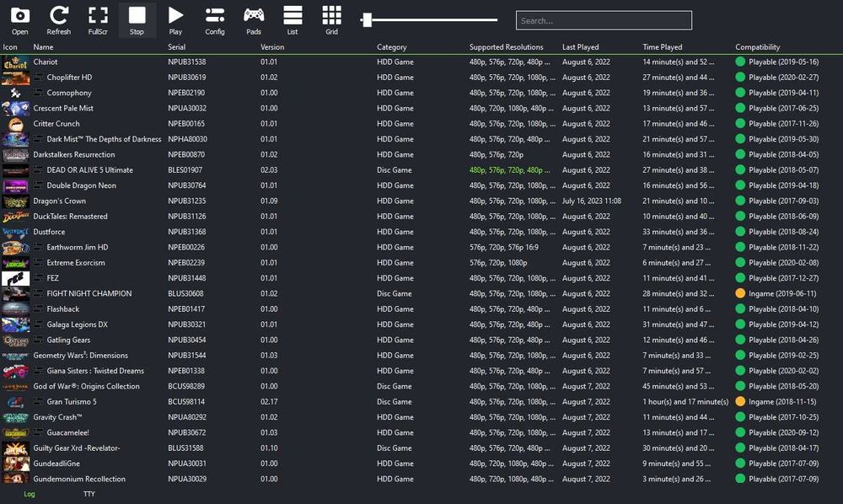Open the Config settings

[214, 20]
